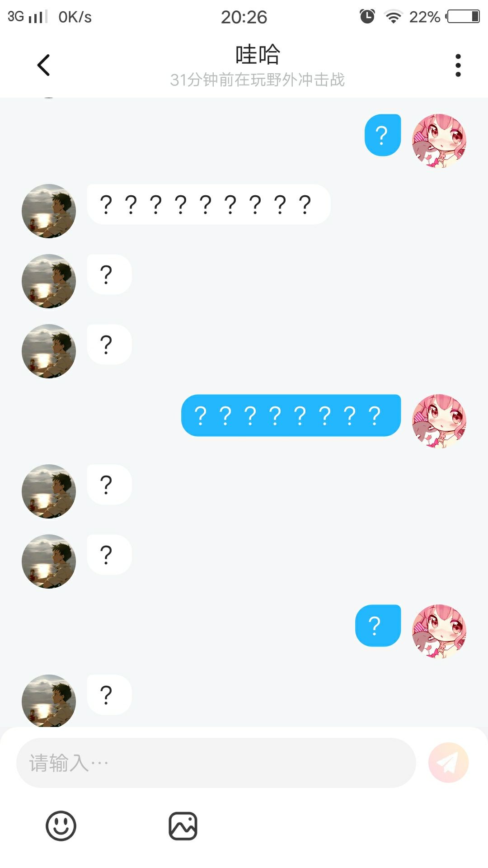Tap the pink-haired avatar next to the long blue bubble
This screenshot has height=868, width=488.
(x=439, y=421)
